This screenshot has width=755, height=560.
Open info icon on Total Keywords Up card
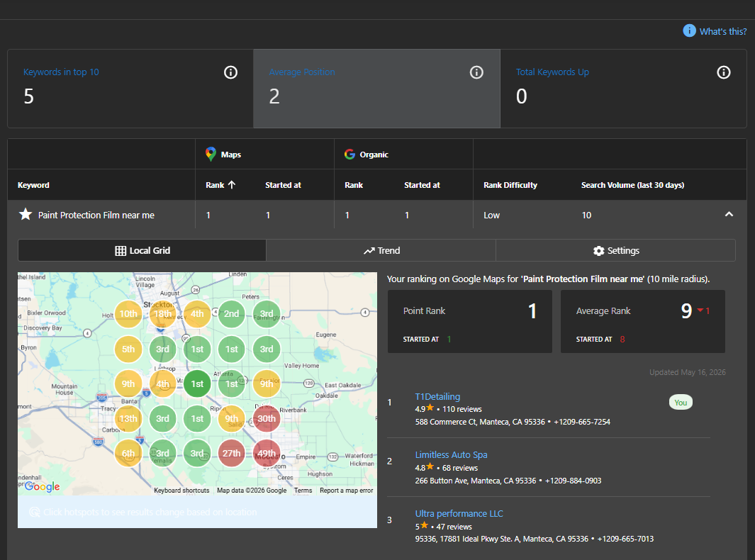pos(723,72)
